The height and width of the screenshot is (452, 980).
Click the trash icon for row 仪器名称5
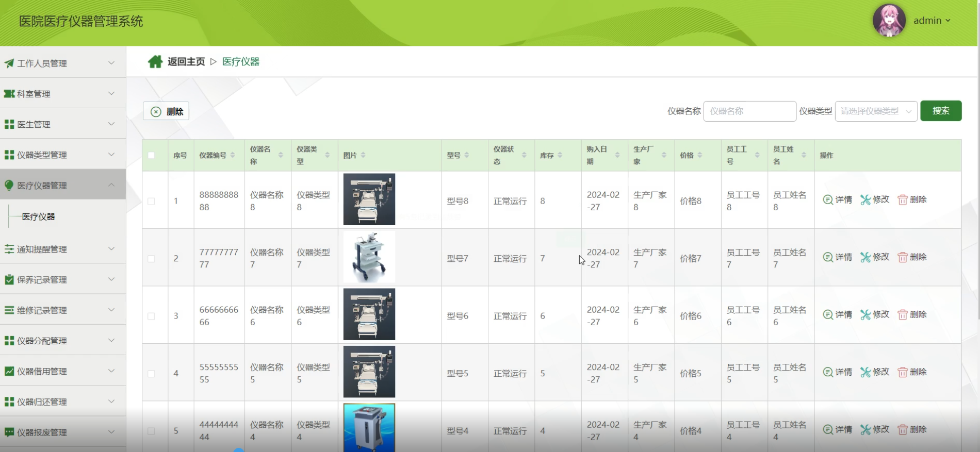[903, 372]
